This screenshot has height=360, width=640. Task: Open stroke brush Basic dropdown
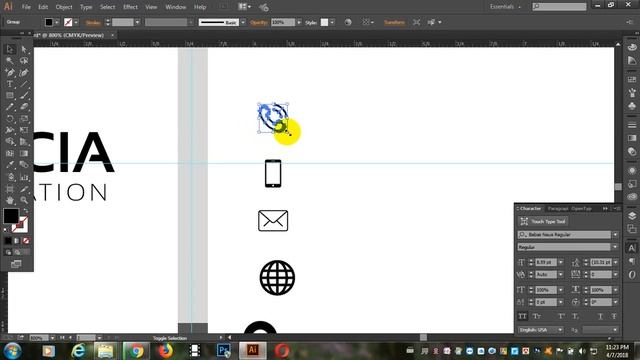click(243, 22)
